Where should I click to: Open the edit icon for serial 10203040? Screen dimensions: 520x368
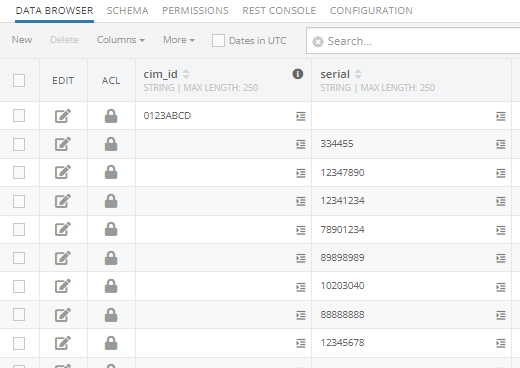[63, 286]
